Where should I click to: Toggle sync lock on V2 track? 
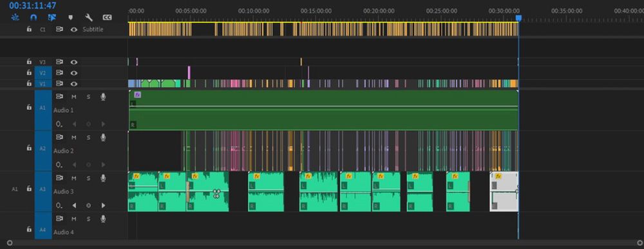(59, 73)
